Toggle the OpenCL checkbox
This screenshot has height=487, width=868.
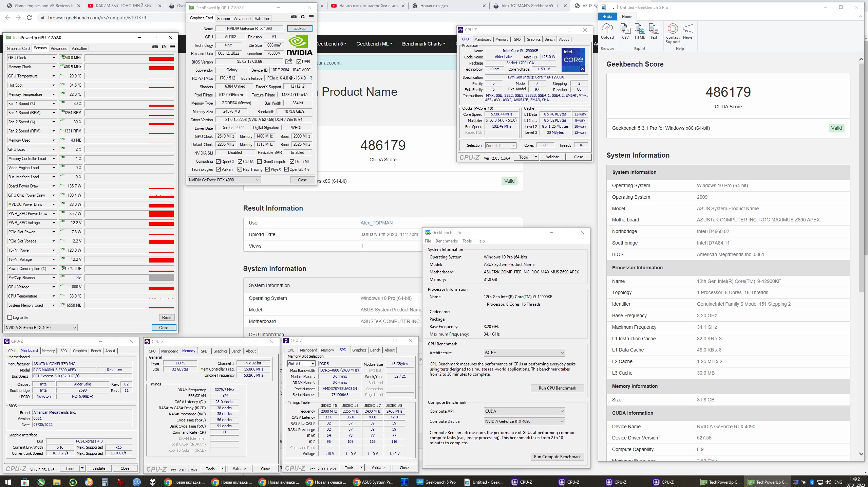coord(218,162)
